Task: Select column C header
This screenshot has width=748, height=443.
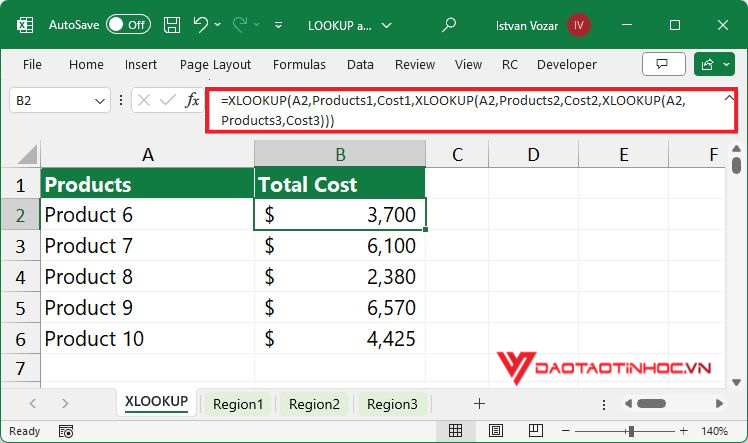Action: 457,155
